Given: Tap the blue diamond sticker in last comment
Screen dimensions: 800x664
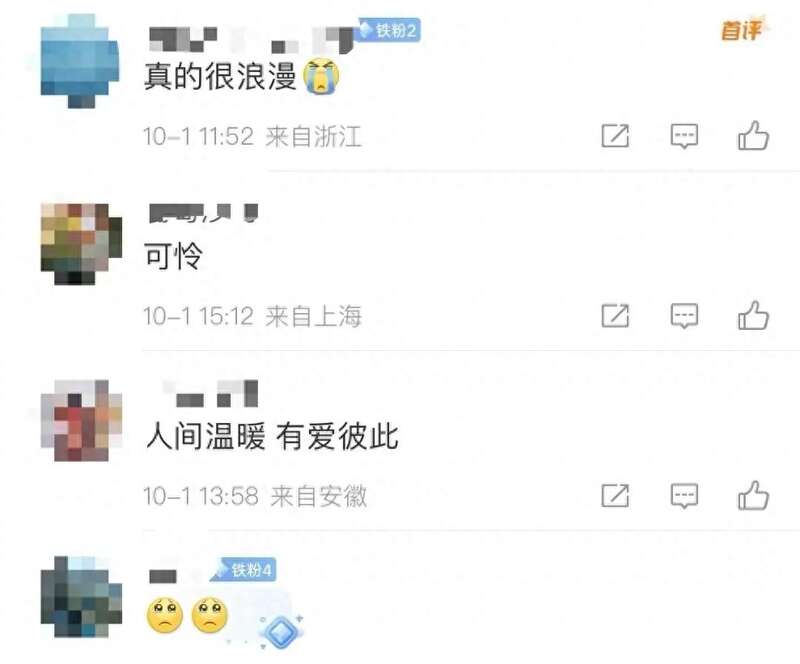Looking at the screenshot, I should [280, 631].
